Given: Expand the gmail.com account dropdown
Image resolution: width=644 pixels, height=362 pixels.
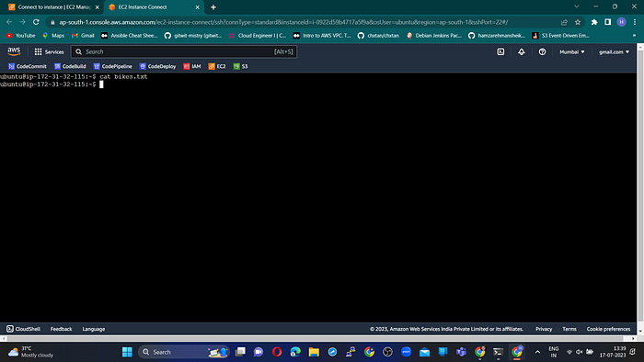Looking at the screenshot, I should [x=614, y=51].
